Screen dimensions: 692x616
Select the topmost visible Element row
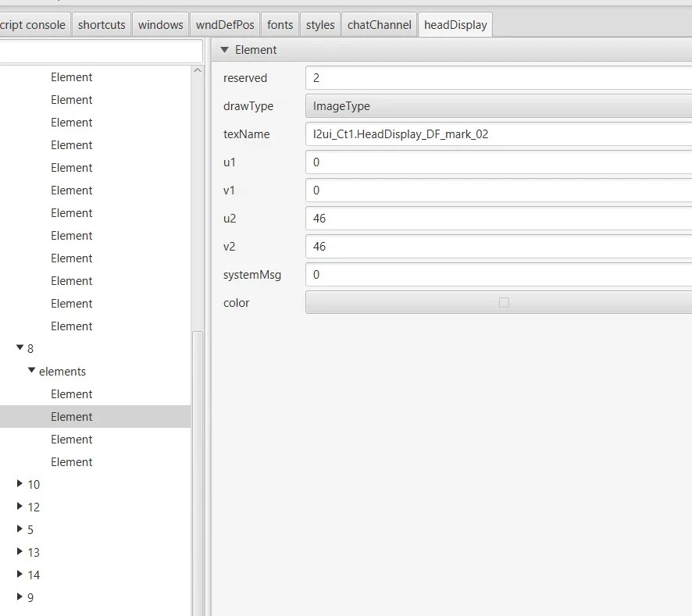(x=95, y=77)
